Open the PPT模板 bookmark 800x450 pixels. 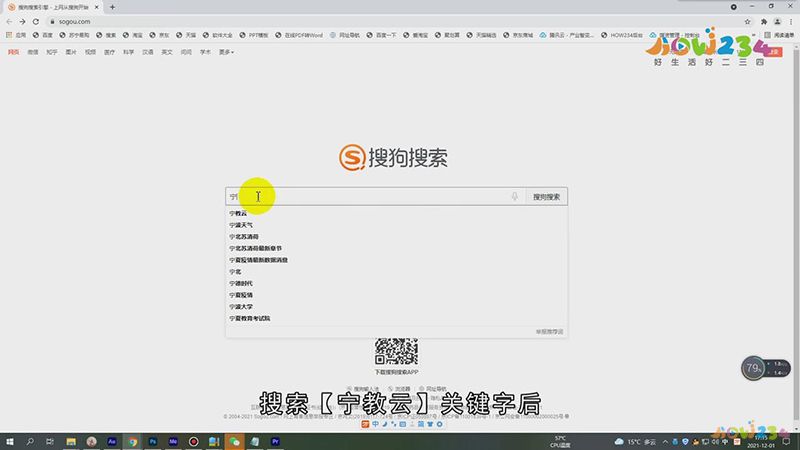[254, 35]
